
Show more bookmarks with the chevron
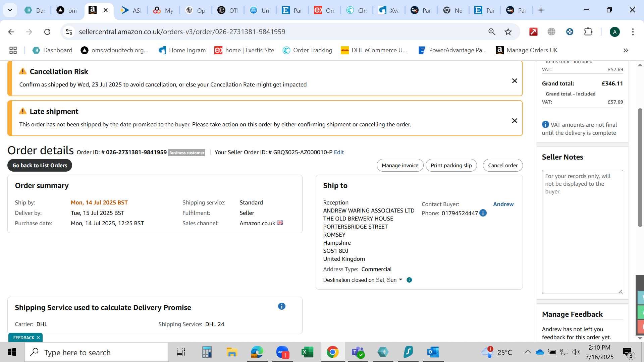pos(626,50)
